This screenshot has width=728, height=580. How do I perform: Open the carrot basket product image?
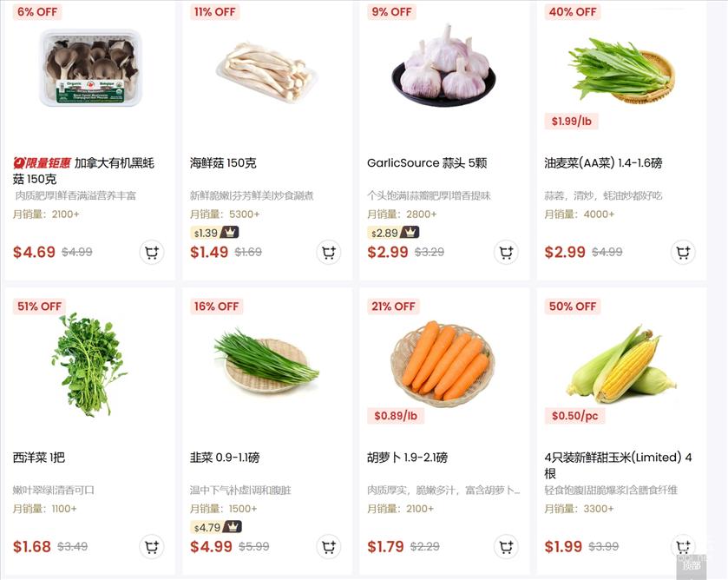point(443,361)
